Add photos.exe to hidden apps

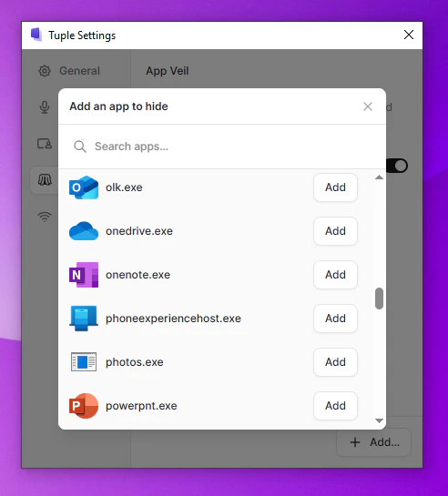pos(335,362)
